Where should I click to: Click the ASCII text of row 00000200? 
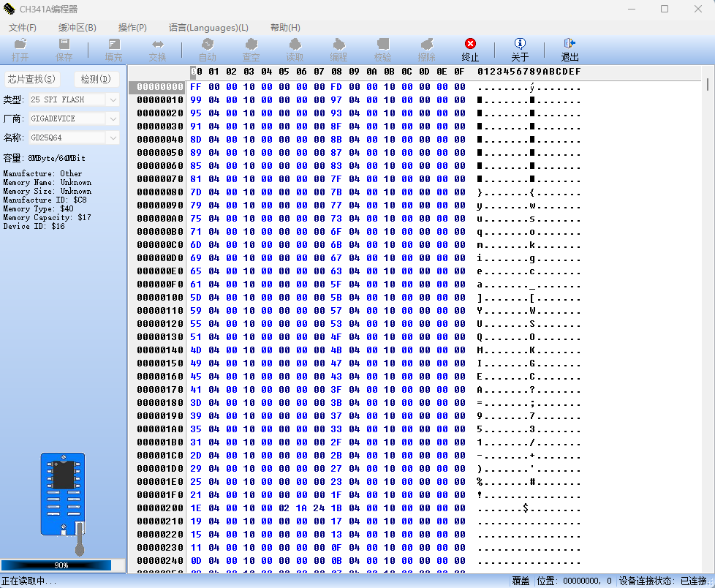pyautogui.click(x=529, y=508)
